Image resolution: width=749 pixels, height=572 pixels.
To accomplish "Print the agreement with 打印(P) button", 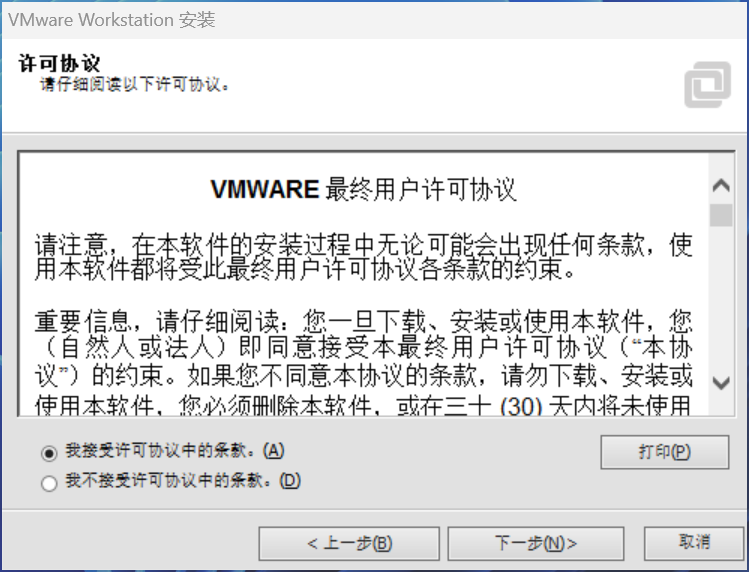I will 664,452.
